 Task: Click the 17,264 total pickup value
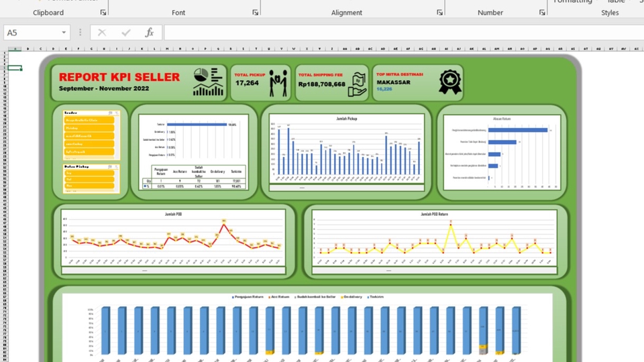(x=247, y=83)
